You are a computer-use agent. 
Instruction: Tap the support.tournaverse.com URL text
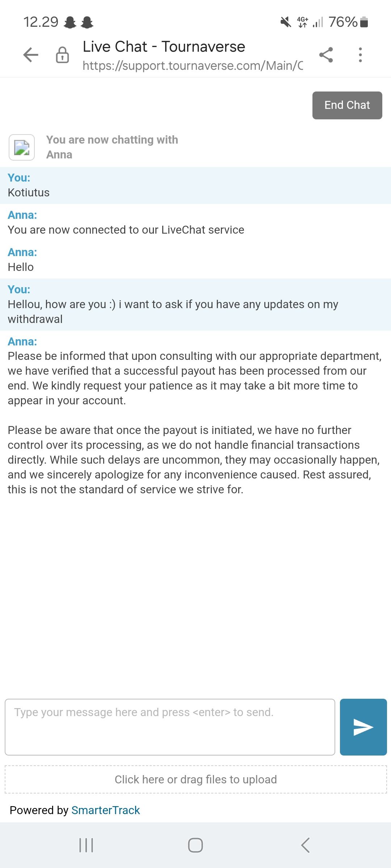click(193, 65)
